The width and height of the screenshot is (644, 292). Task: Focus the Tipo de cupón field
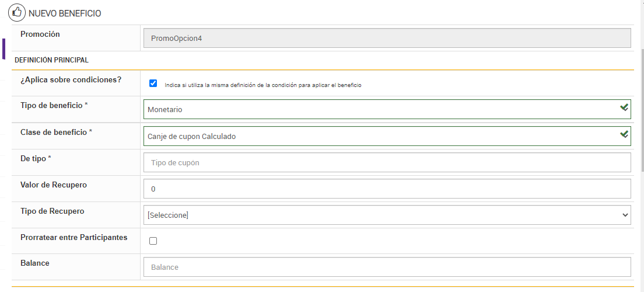(x=387, y=162)
